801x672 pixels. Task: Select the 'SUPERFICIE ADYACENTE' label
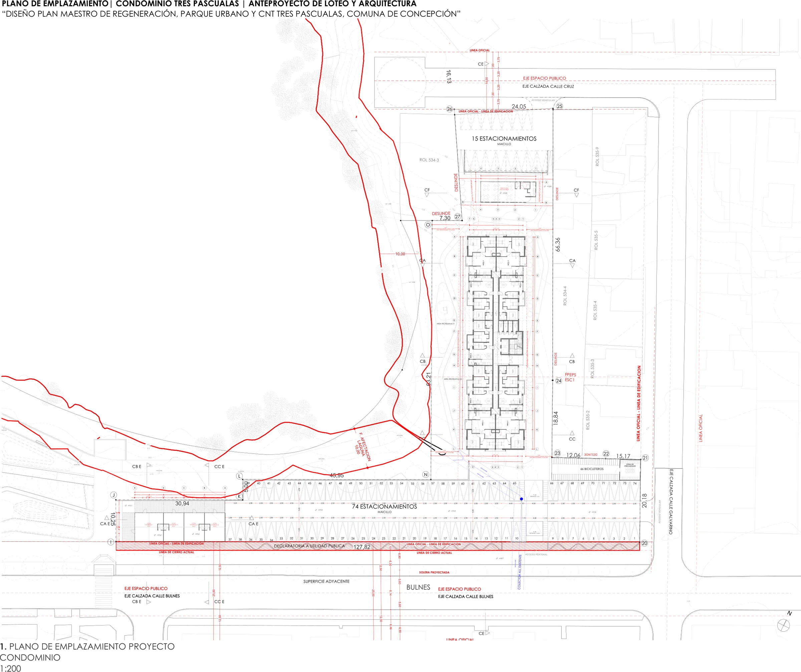(x=326, y=582)
